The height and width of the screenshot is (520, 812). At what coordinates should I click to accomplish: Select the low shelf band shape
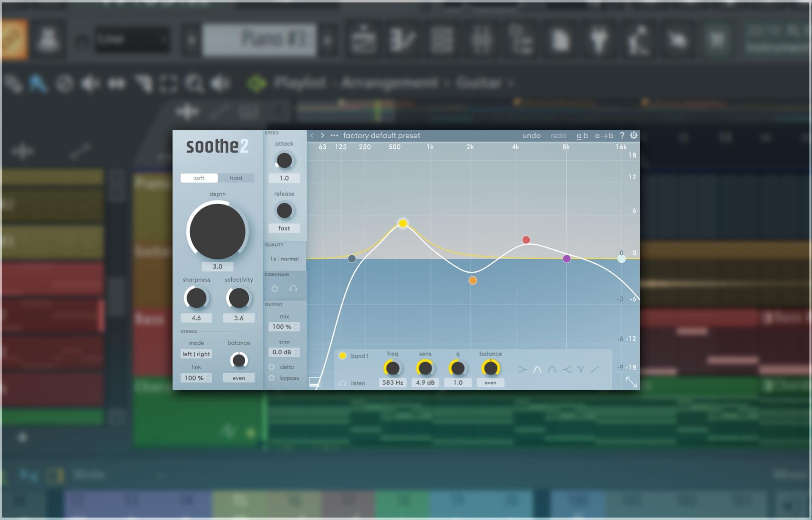tap(523, 369)
